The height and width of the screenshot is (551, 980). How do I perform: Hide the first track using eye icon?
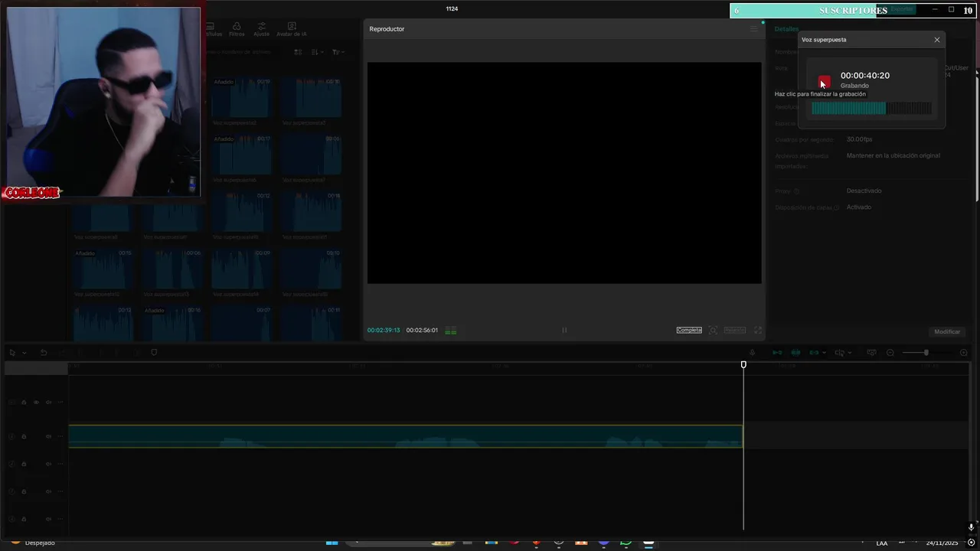36,403
